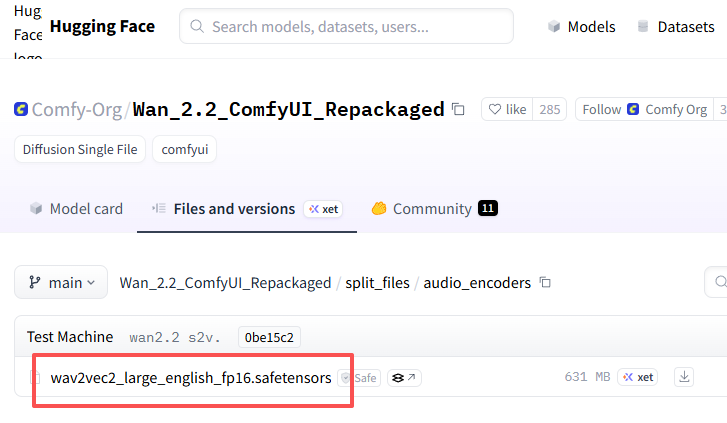The width and height of the screenshot is (727, 423).
Task: Open commit hash 0be15c2
Action: coord(269,337)
